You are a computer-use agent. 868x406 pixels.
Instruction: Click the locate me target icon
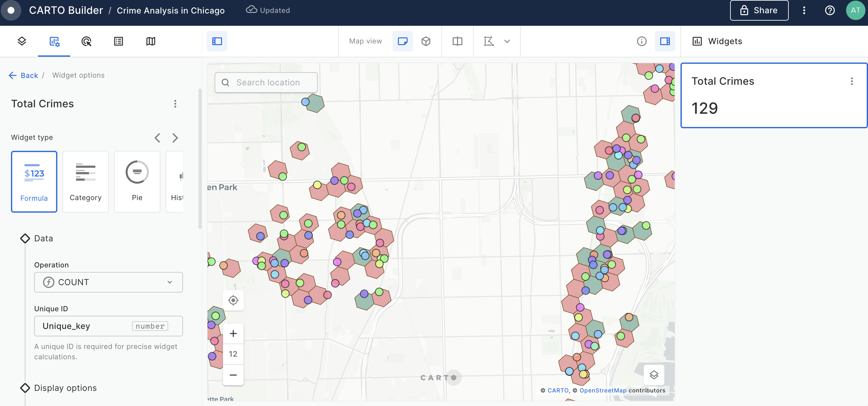tap(233, 300)
